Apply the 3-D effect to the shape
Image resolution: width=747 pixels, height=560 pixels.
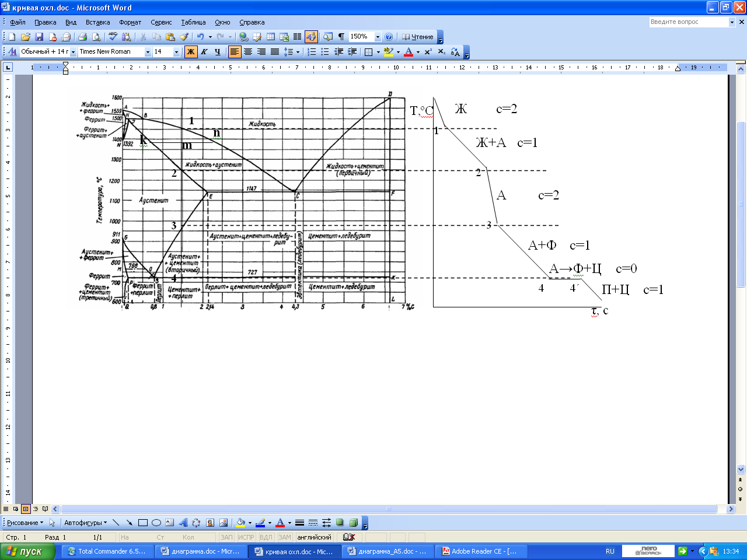(353, 523)
